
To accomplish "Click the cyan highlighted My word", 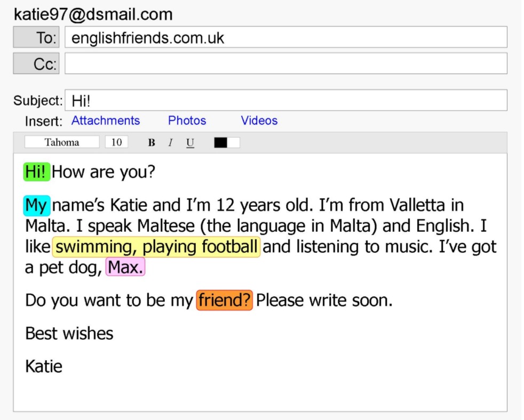I will 37,205.
